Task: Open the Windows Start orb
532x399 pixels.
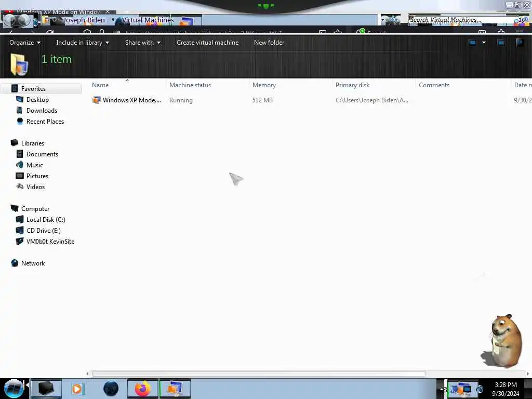Action: [14, 389]
